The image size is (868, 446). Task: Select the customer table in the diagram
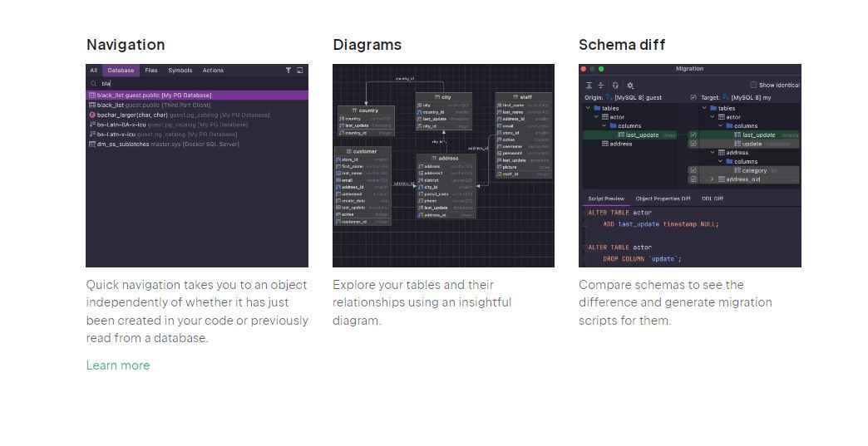(x=364, y=151)
